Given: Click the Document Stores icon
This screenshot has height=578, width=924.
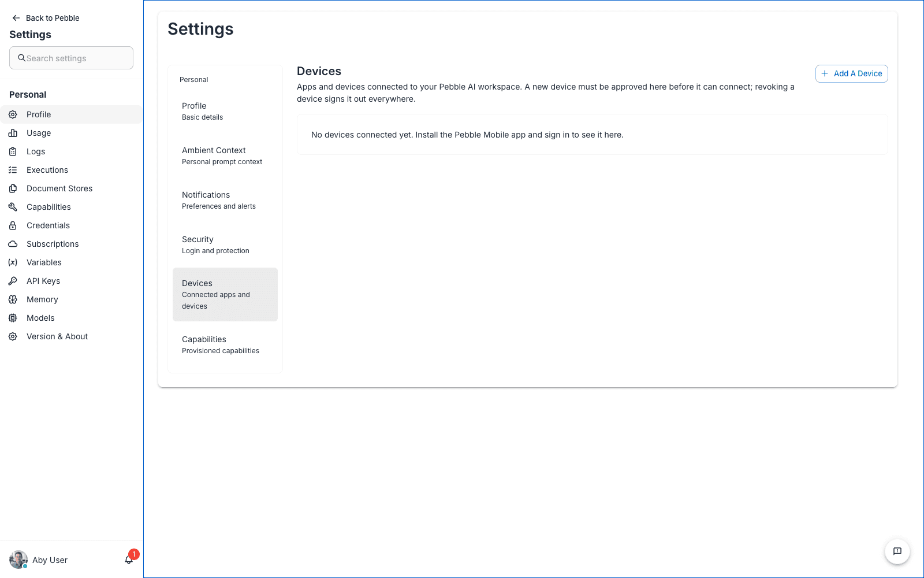Looking at the screenshot, I should coord(13,188).
